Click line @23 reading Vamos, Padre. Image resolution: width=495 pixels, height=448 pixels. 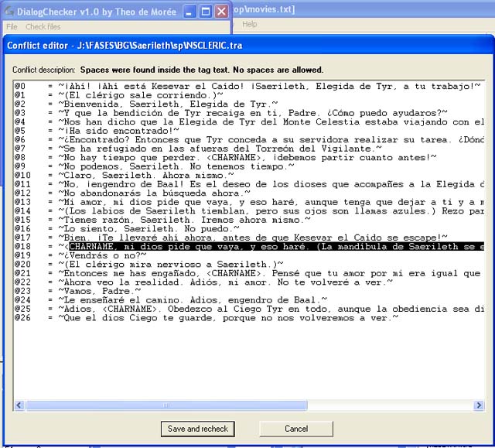pos(91,290)
